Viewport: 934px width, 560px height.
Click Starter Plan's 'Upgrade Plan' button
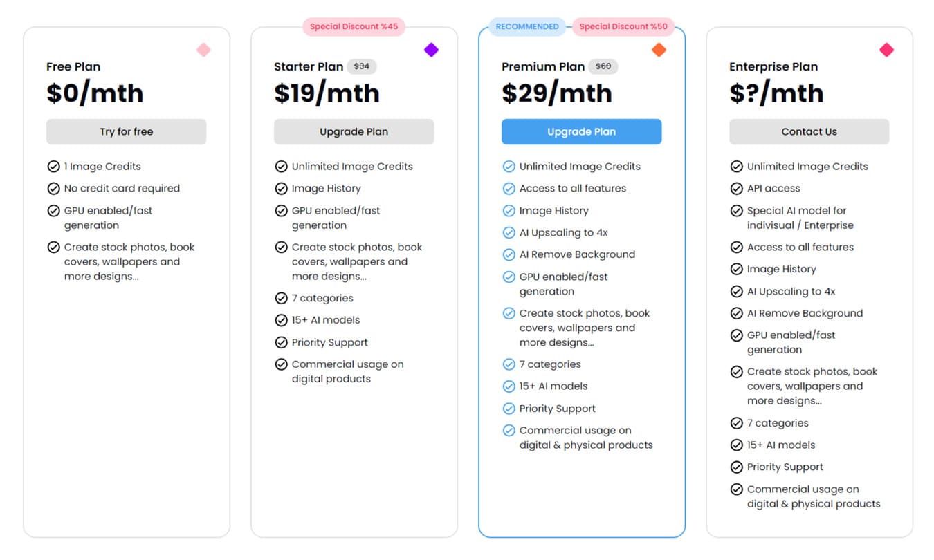pyautogui.click(x=354, y=132)
